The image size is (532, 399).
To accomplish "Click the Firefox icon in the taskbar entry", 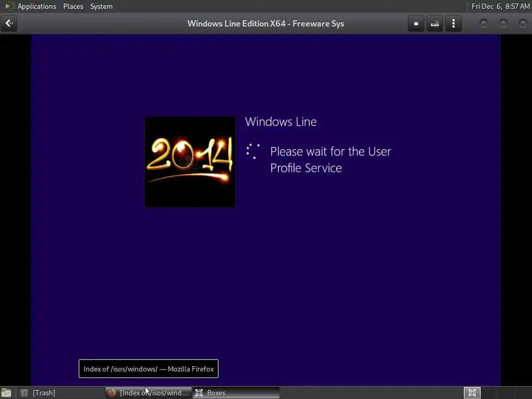I will pos(112,393).
